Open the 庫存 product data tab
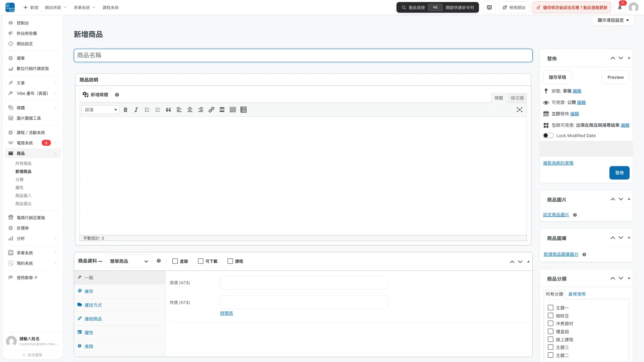644x362 pixels. (x=120, y=291)
